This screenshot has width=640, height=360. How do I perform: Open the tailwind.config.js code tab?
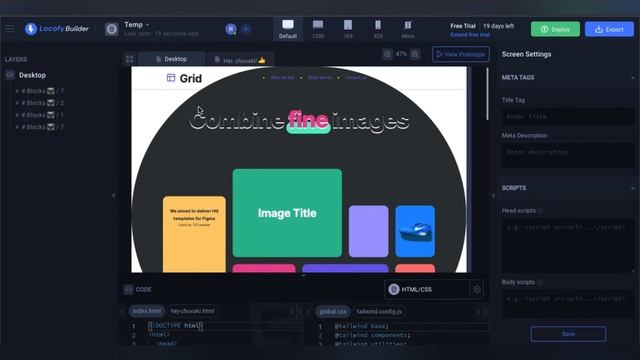click(379, 311)
